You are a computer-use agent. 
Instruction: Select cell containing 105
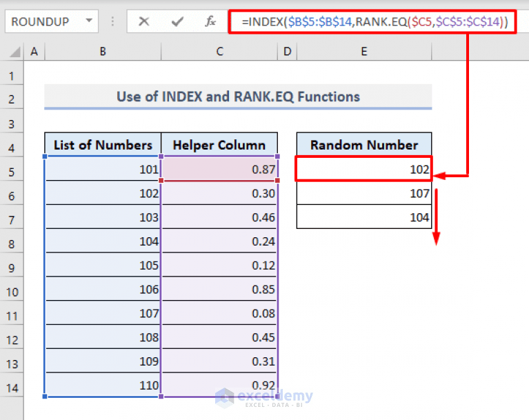(x=103, y=265)
